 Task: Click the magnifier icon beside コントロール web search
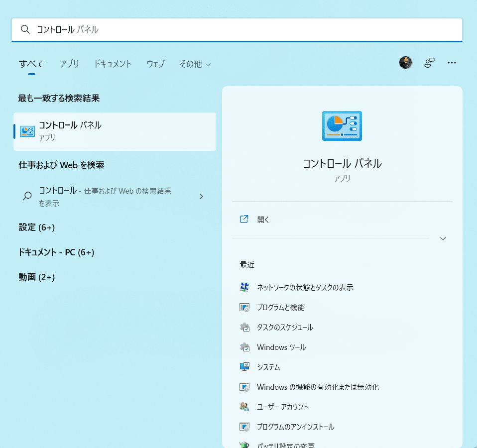coord(27,196)
